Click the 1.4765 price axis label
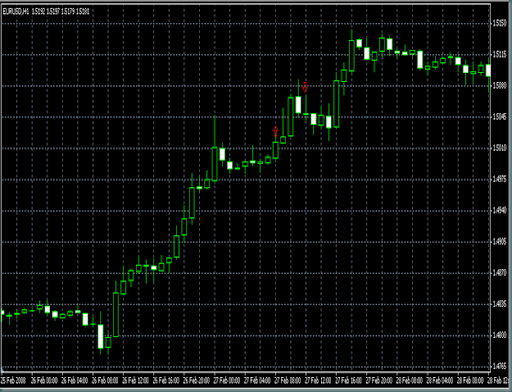 click(x=499, y=366)
